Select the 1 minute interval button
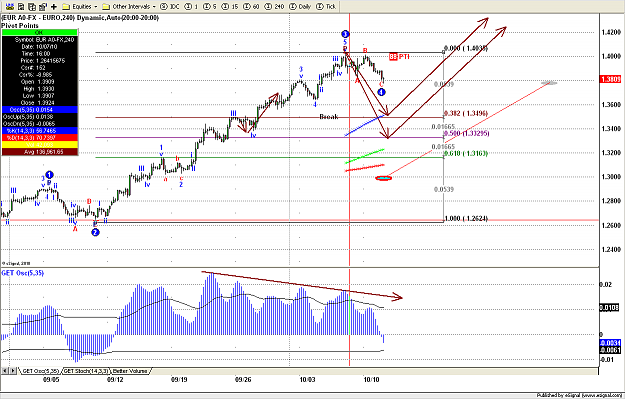This screenshot has width=625, height=399. [192, 6]
